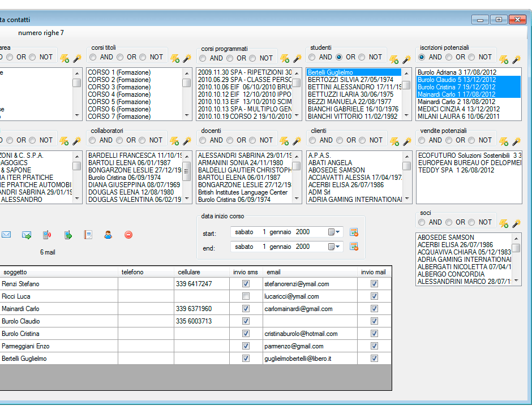This screenshot has height=414, width=532.
Task: Click the lightning filter icon for vendite potenziali
Action: pos(504,141)
